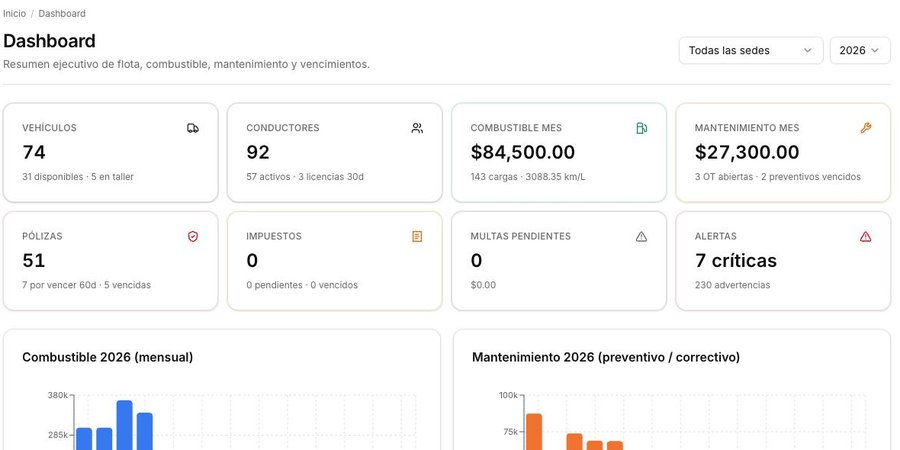Click the IMPUESTOS card label
Screen dimensions: 900x450
(274, 236)
